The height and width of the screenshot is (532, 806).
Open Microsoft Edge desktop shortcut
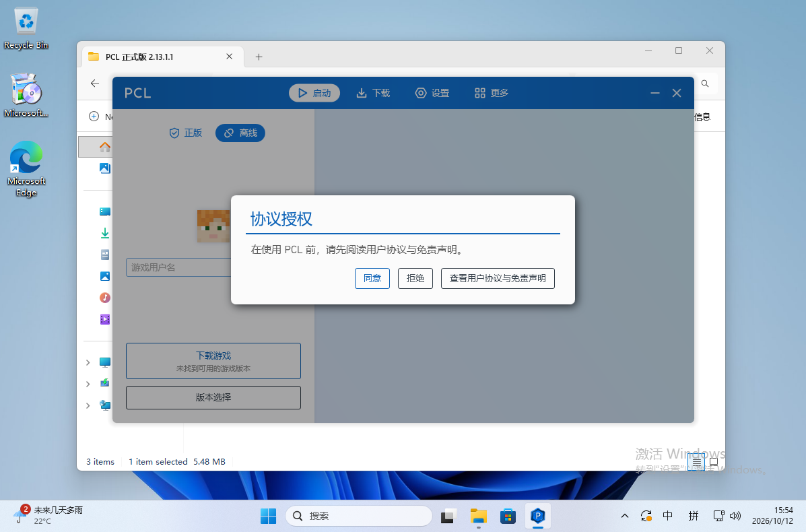26,169
